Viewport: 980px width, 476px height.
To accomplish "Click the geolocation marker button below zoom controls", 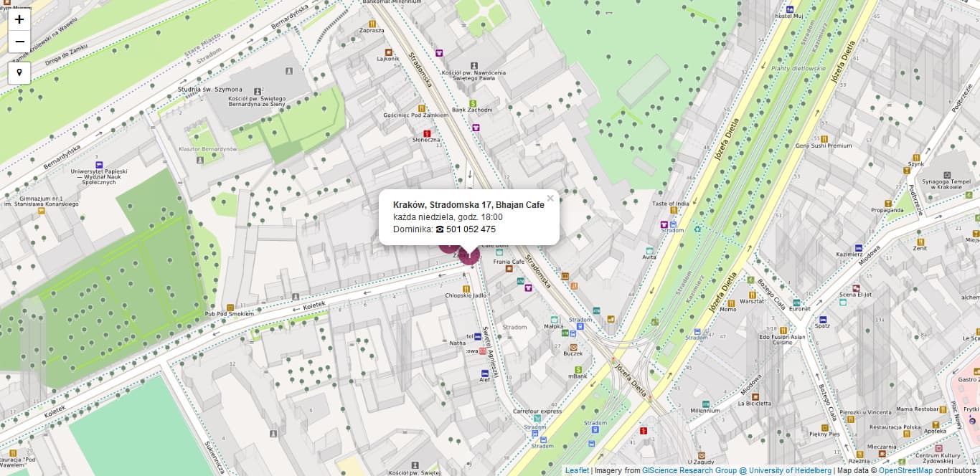I will tap(19, 72).
